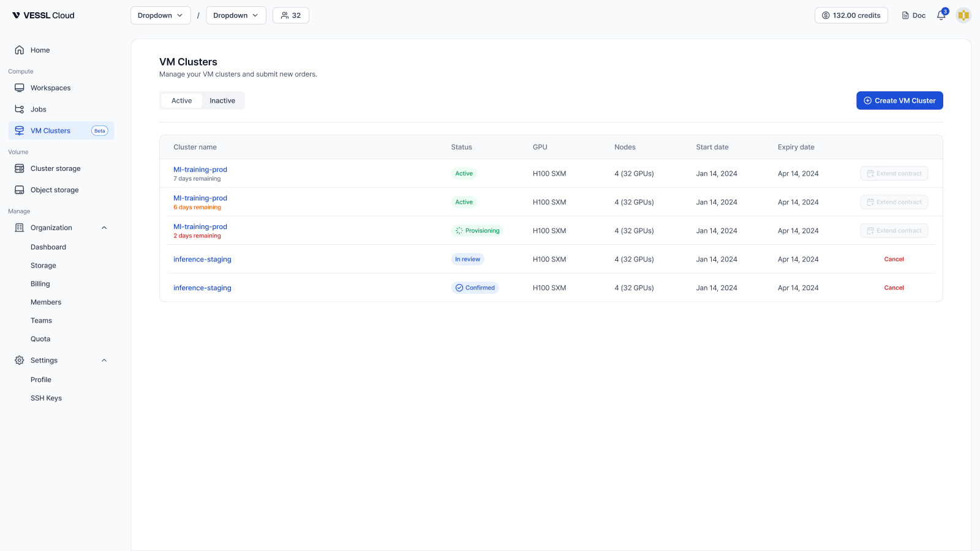980x551 pixels.
Task: Click the GPU column header
Action: pos(540,148)
